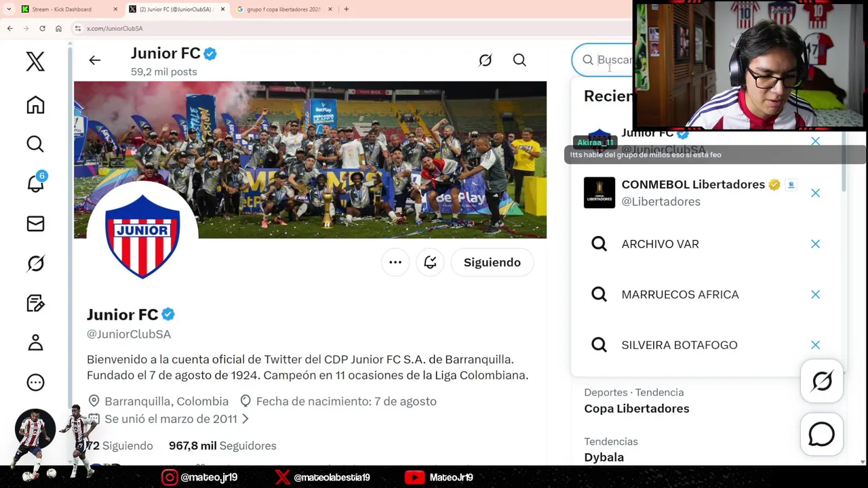Click the browser home button
The image size is (868, 488).
click(58, 28)
